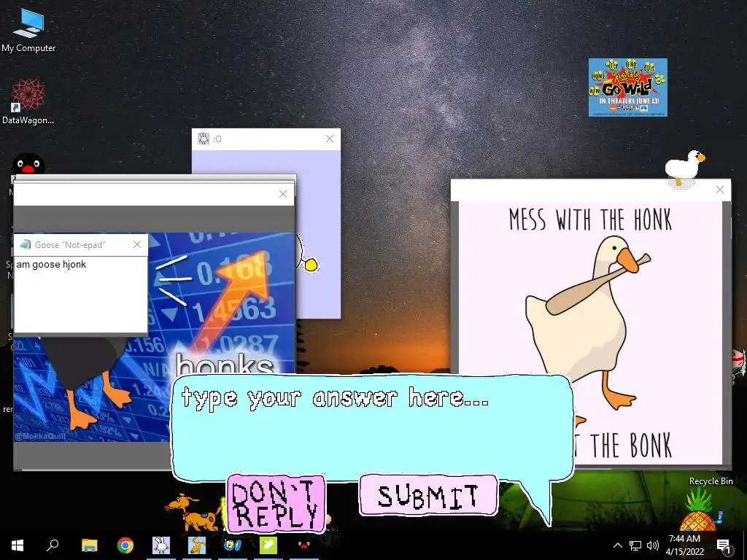This screenshot has height=560, width=747.
Task: Open network status tray icon
Action: (x=635, y=545)
